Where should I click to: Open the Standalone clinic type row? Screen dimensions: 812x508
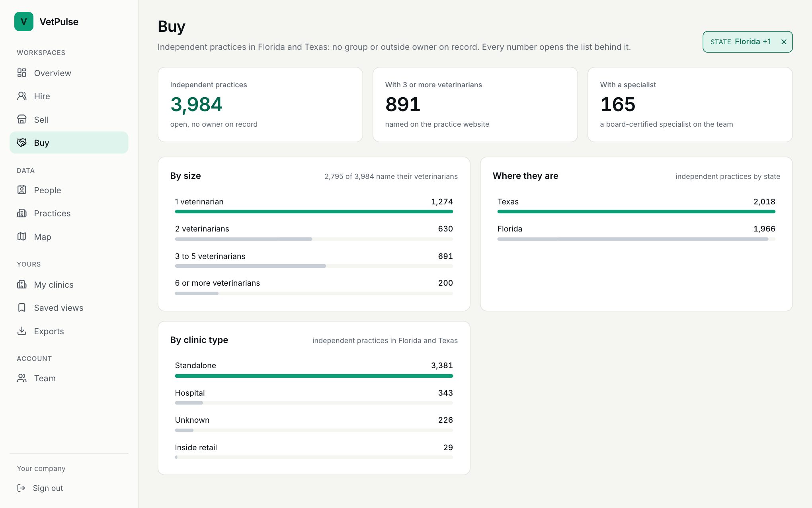[x=314, y=369]
